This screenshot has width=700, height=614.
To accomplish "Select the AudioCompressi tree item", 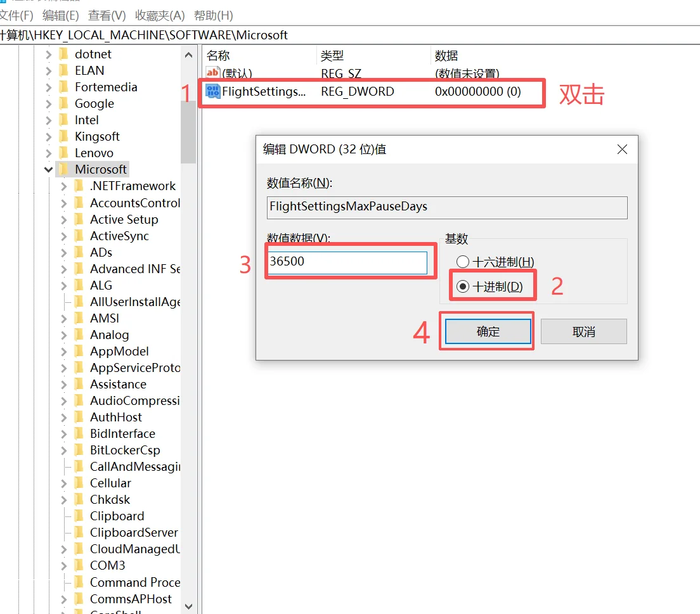I will pyautogui.click(x=135, y=401).
